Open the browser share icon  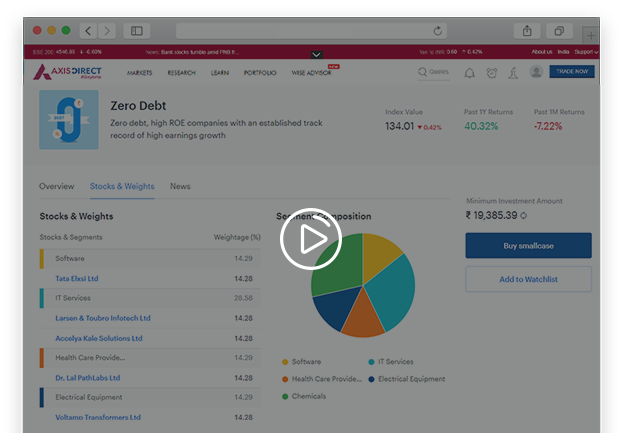click(527, 31)
